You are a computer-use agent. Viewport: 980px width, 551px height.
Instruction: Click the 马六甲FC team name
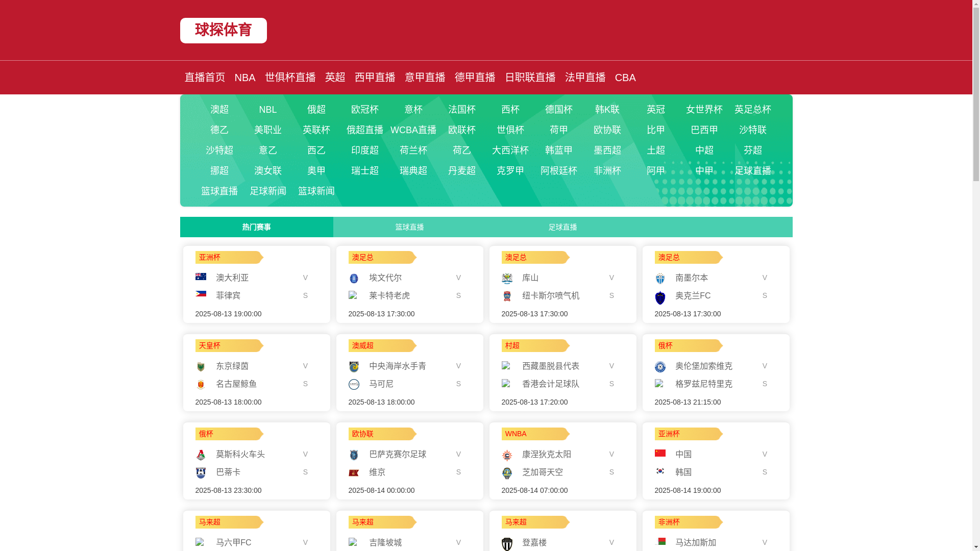(234, 542)
